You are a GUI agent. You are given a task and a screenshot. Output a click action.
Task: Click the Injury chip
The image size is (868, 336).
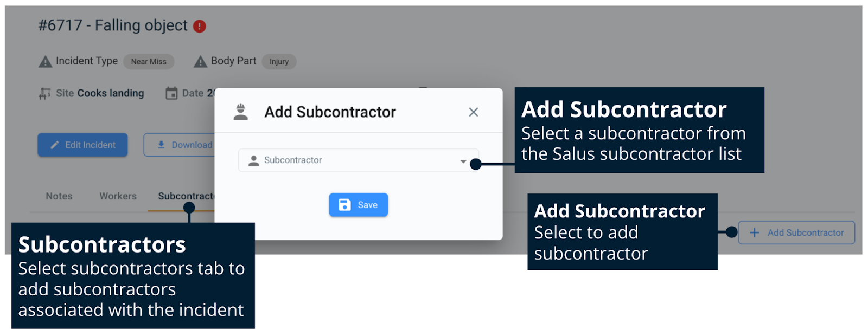click(279, 62)
